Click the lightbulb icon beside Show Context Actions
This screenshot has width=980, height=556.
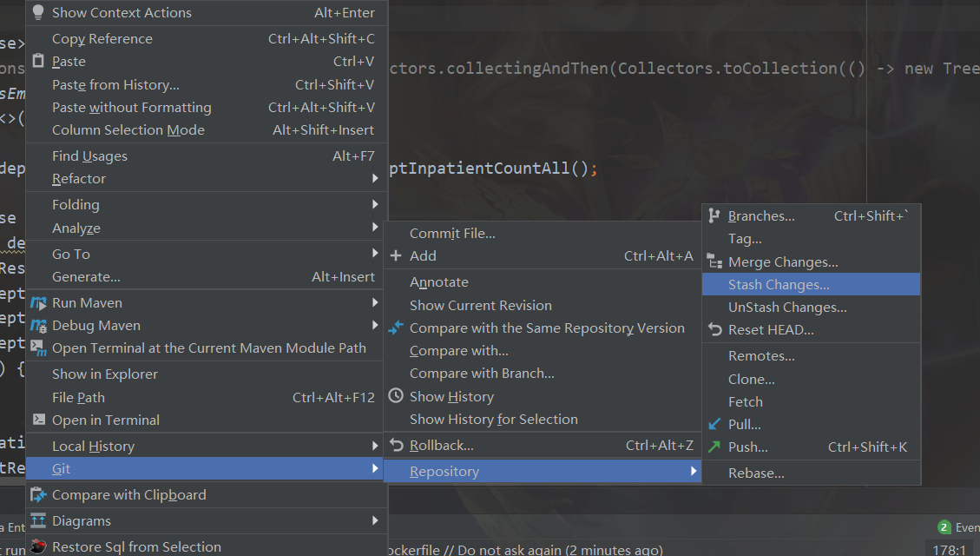coord(37,13)
